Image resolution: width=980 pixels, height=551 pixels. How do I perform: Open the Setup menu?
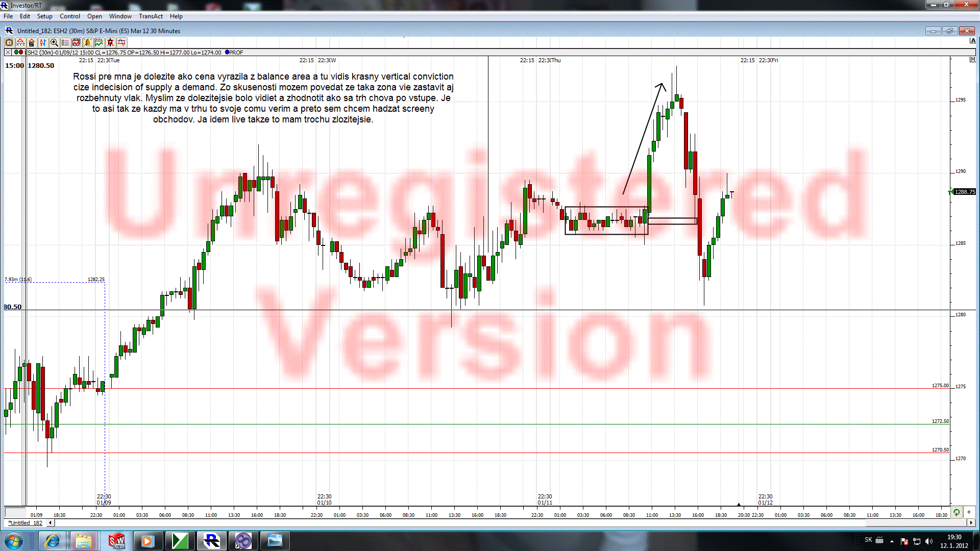click(44, 16)
